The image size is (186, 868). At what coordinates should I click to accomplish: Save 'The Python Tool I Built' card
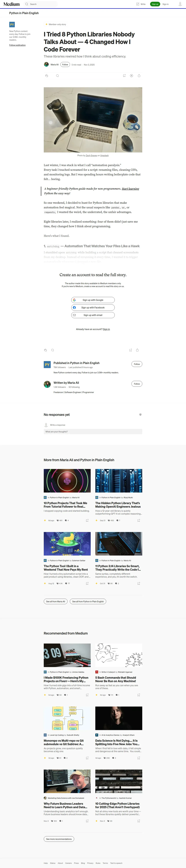coord(87,584)
